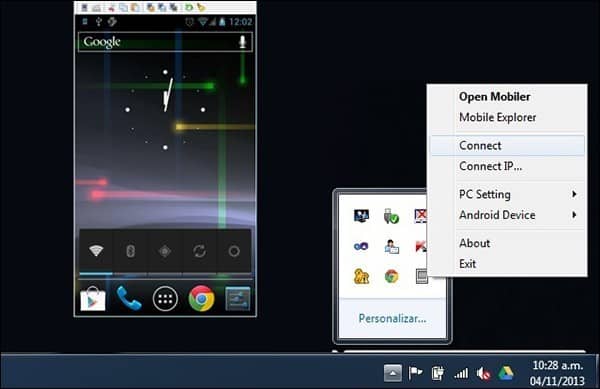Click the Personalizar... link
600x389 pixels.
click(392, 318)
